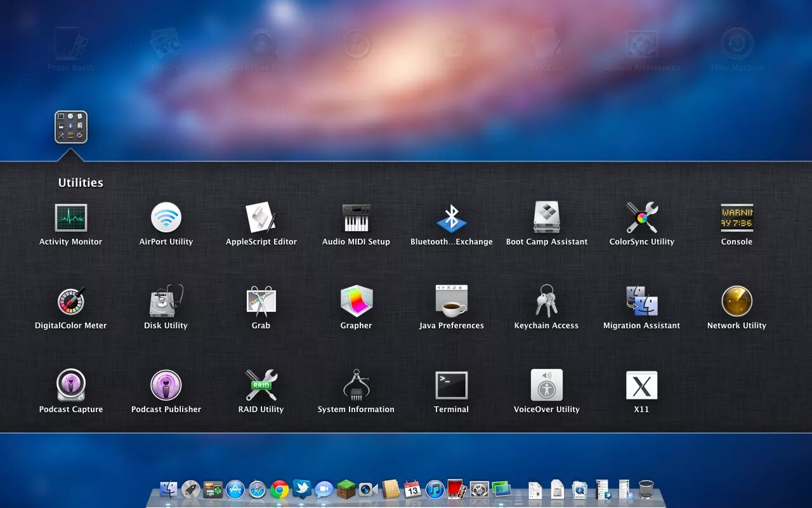Open the Twitter app in the Dock
The image size is (812, 508).
(x=302, y=489)
